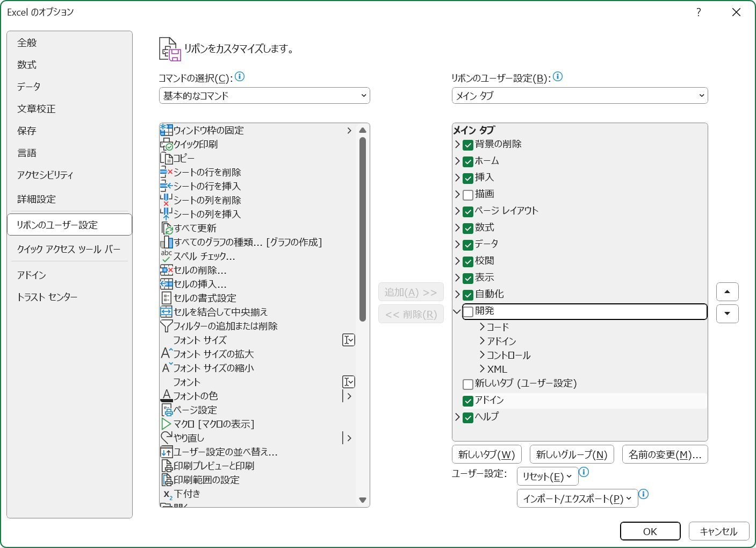Click the 下付き subscript icon
Screen dimensions: 756x548
click(x=168, y=494)
